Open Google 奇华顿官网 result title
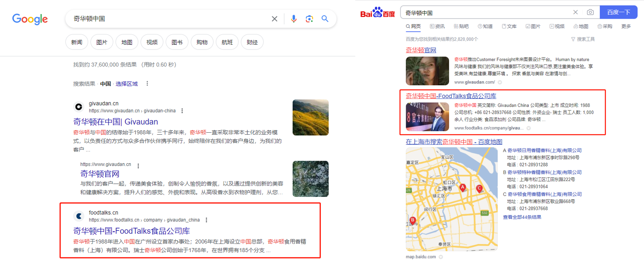The height and width of the screenshot is (265, 644). pos(100,174)
